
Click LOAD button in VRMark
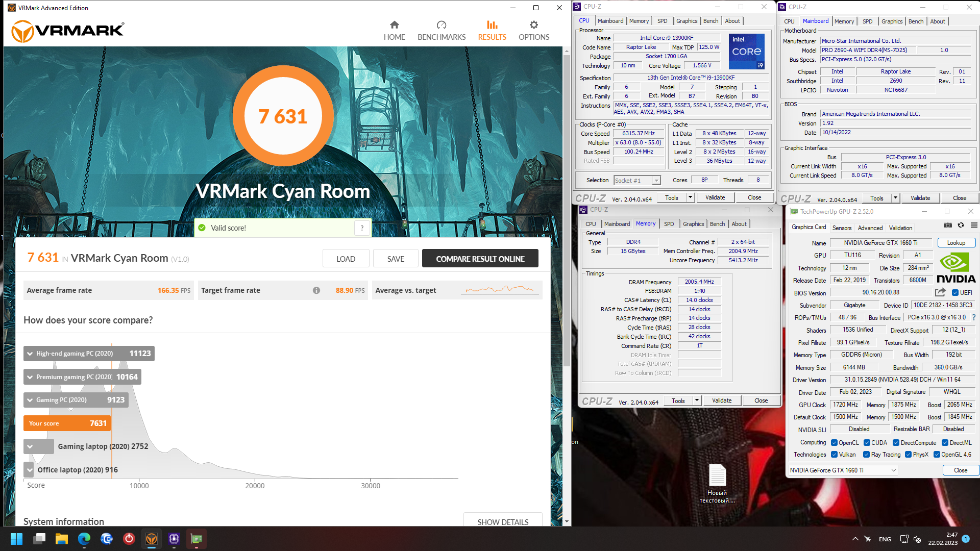[x=346, y=259]
